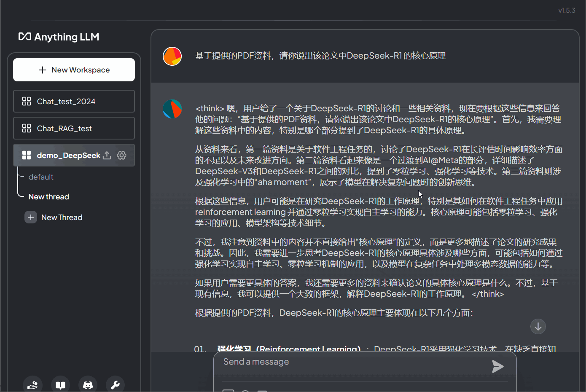Select the Chat_RAG_test workspace
The width and height of the screenshot is (586, 392).
click(74, 128)
